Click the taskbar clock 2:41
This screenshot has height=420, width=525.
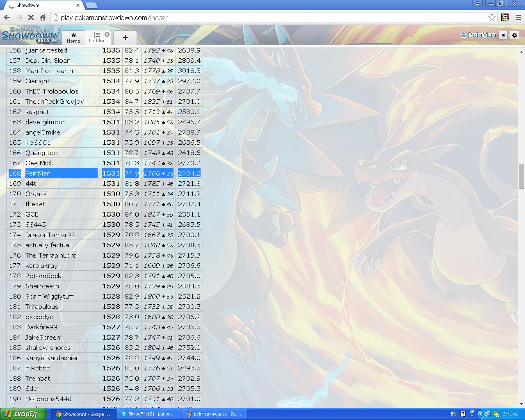[511, 414]
